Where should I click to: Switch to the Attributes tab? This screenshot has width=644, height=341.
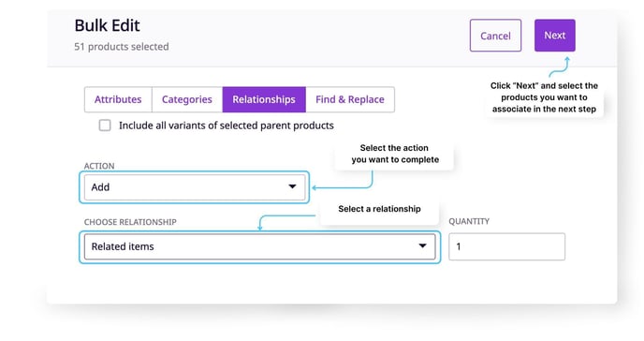(x=118, y=99)
